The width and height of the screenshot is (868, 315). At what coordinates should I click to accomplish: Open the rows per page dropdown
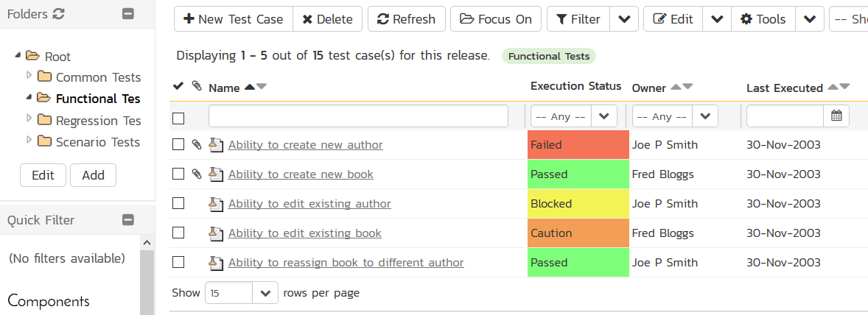(265, 293)
